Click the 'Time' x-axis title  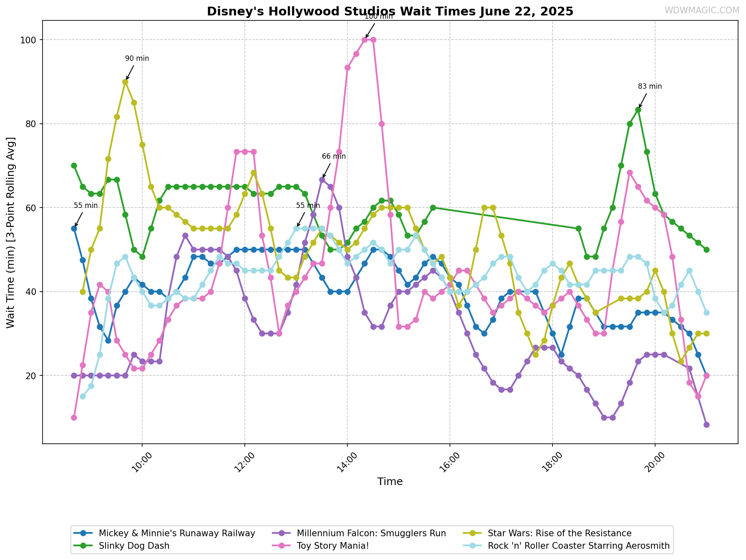click(x=390, y=482)
